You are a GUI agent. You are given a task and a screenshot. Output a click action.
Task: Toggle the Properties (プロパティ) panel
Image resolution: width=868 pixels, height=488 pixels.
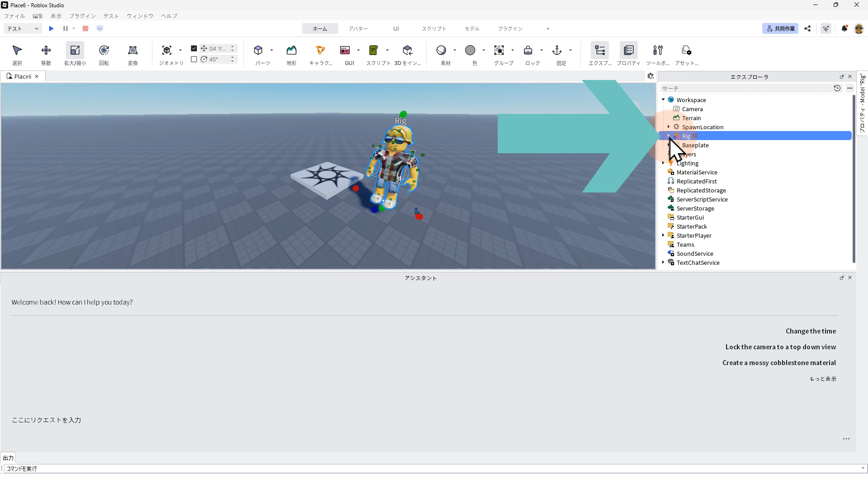click(628, 51)
